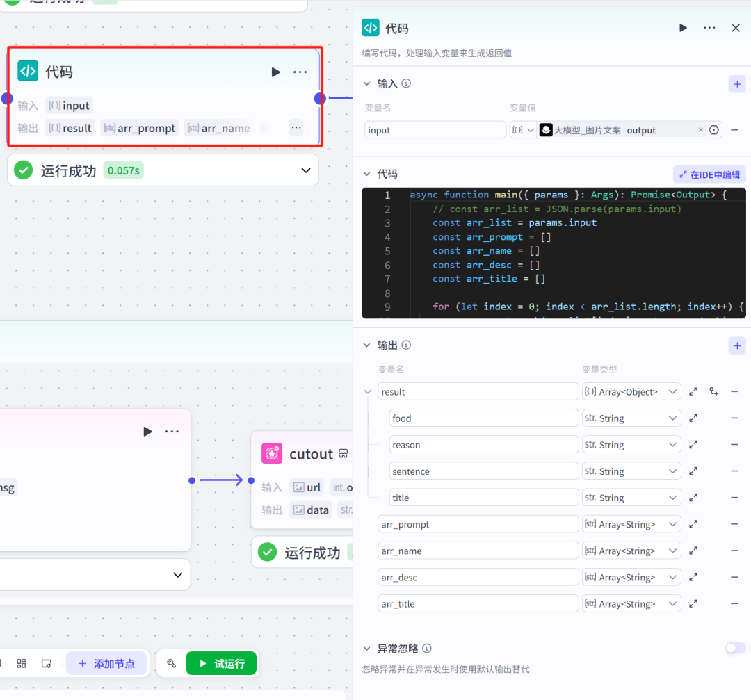The height and width of the screenshot is (700, 751).
Task: Expand food row editor
Action: click(x=693, y=418)
